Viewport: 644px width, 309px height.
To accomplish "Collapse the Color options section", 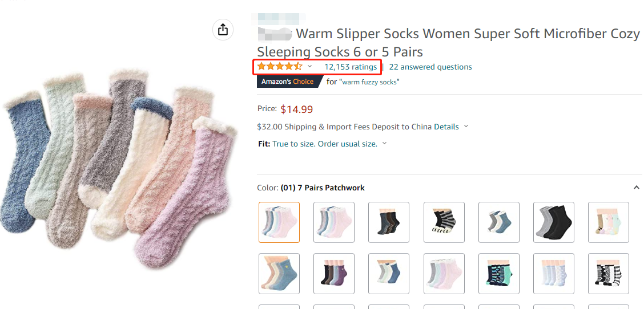I will [637, 188].
